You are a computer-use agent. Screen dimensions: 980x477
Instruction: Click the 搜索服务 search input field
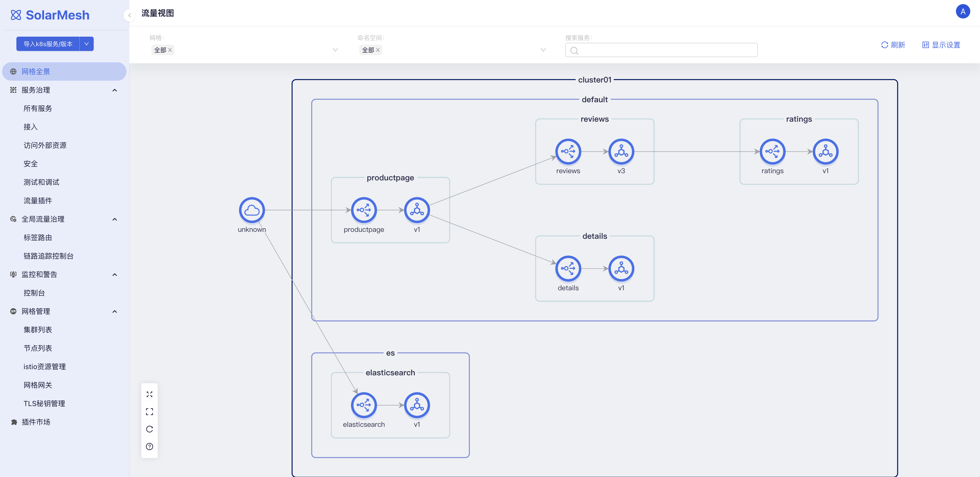point(666,50)
